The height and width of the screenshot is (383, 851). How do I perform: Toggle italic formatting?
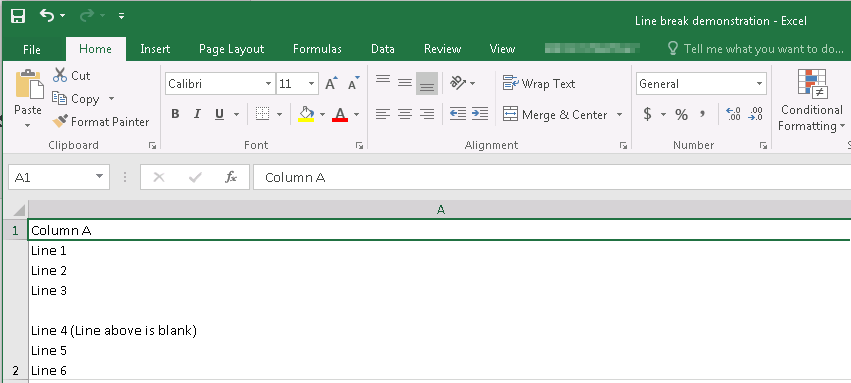tap(197, 114)
